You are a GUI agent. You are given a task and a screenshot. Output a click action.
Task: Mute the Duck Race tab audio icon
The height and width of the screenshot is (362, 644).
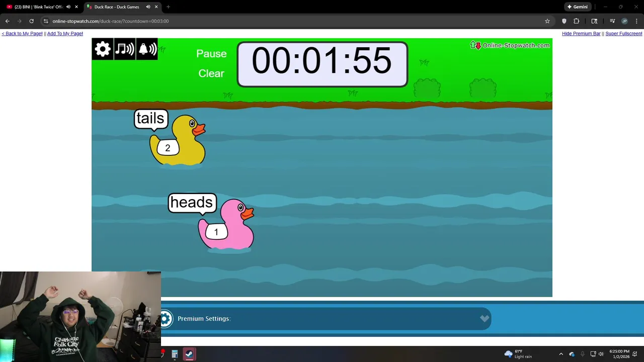(148, 7)
